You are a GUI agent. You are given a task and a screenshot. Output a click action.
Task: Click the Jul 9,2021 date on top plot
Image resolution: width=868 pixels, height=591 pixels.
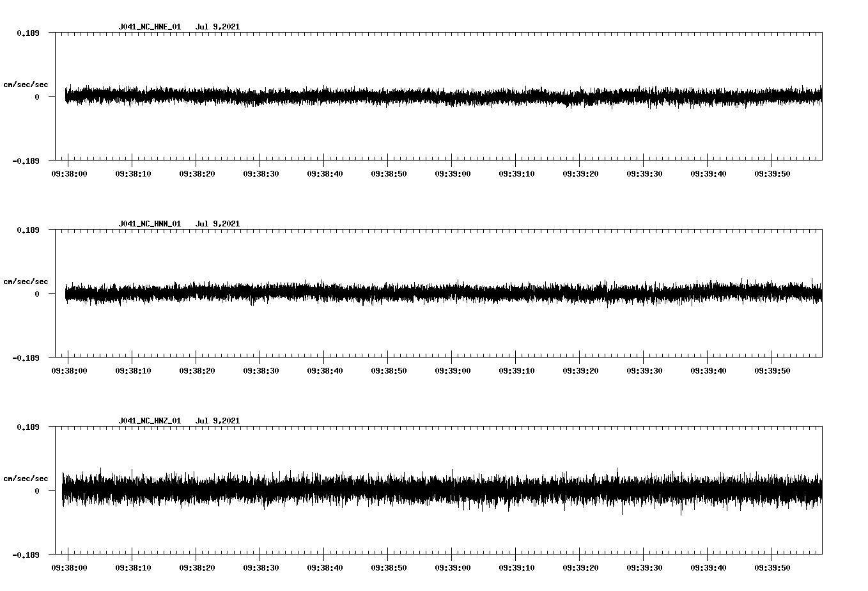tap(219, 26)
